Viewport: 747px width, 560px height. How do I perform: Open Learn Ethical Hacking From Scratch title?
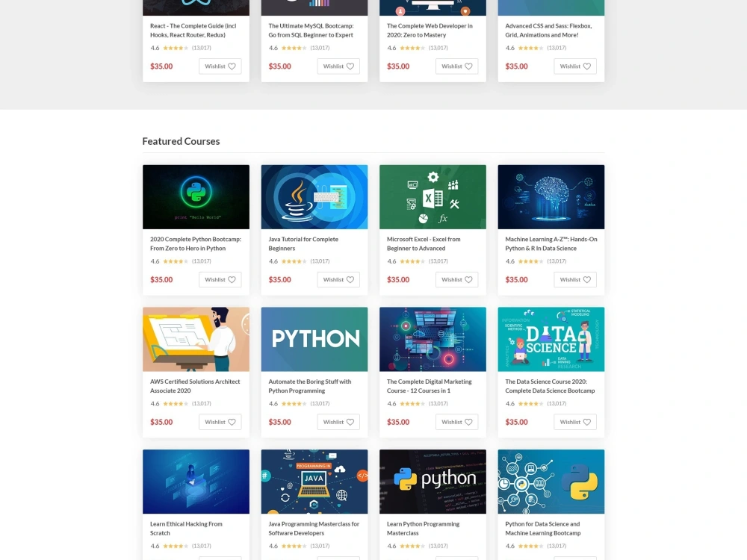point(186,529)
